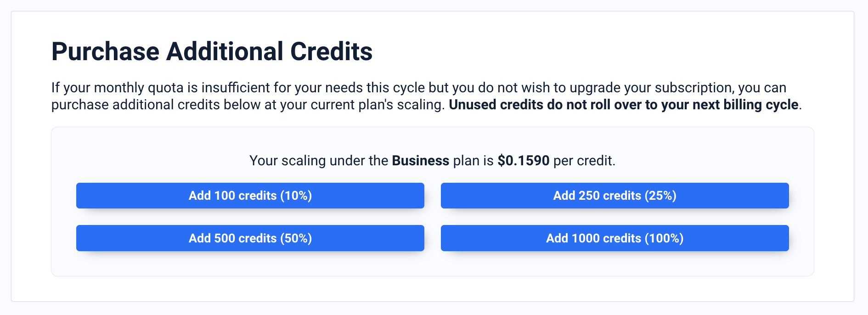
Task: Click the words 'plan is' before the price
Action: (473, 161)
